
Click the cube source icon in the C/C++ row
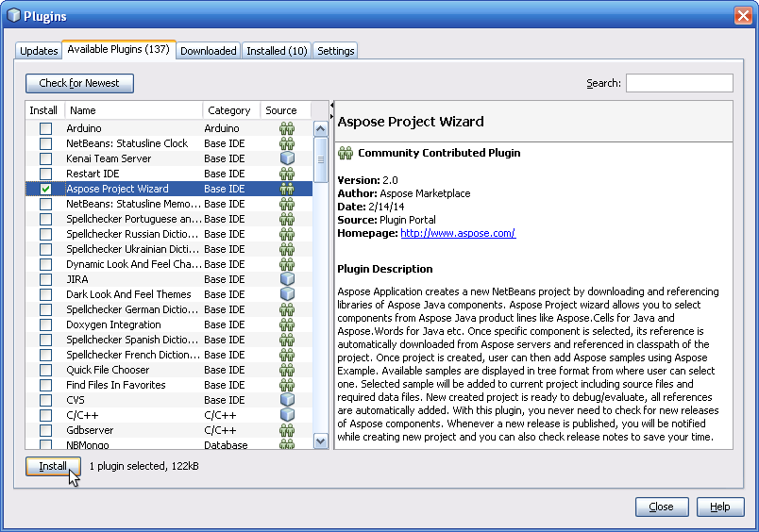(287, 414)
